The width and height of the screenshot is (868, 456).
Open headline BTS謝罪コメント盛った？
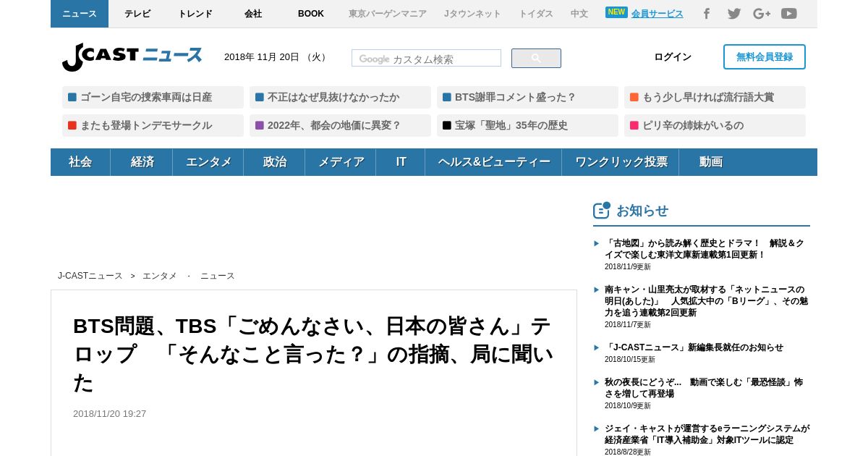[527, 97]
